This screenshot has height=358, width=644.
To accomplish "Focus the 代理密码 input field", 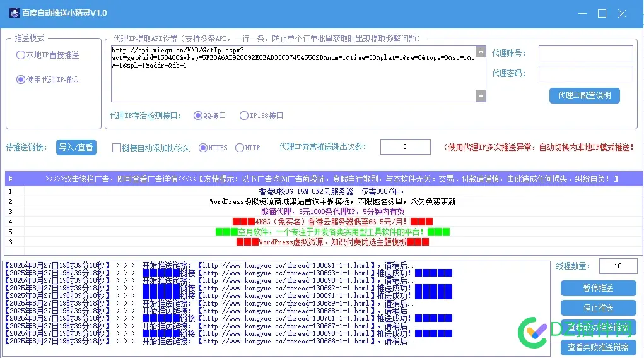I will (x=586, y=74).
